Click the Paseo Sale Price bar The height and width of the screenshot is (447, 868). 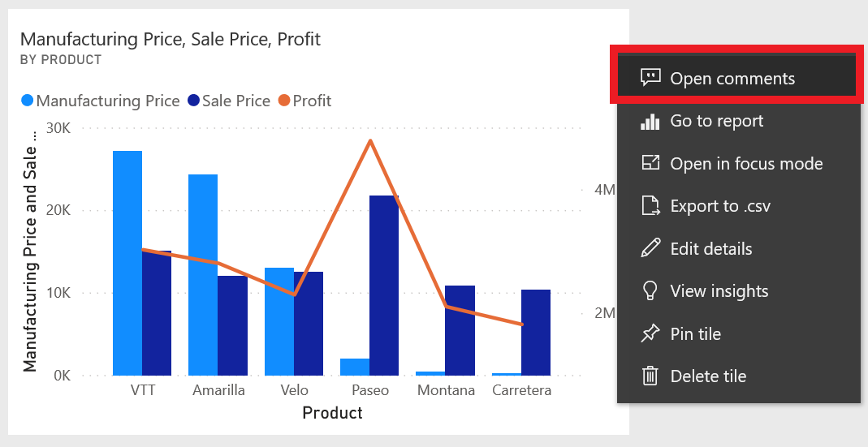[384, 286]
